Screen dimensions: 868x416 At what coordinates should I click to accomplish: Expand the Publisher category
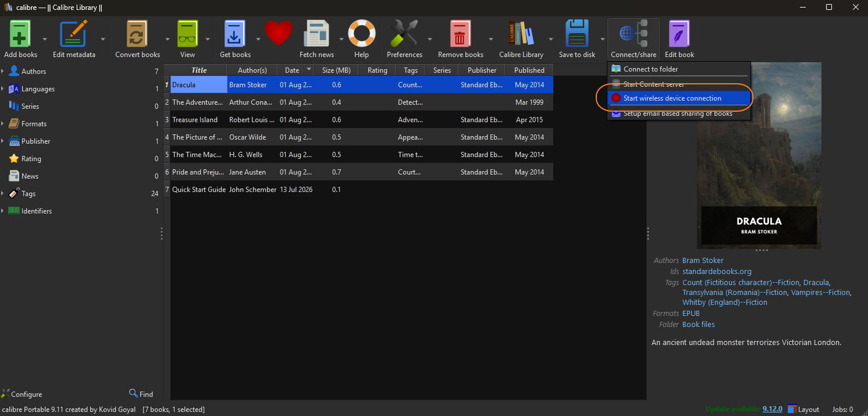(3, 141)
